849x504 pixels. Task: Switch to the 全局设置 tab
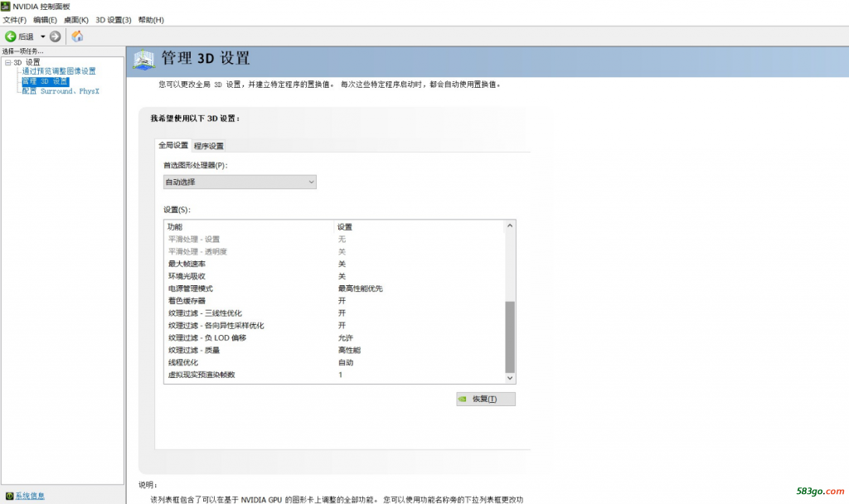(173, 145)
